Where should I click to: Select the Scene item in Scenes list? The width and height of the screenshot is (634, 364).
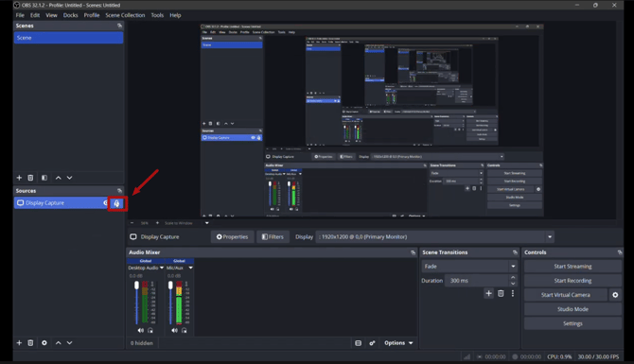69,38
